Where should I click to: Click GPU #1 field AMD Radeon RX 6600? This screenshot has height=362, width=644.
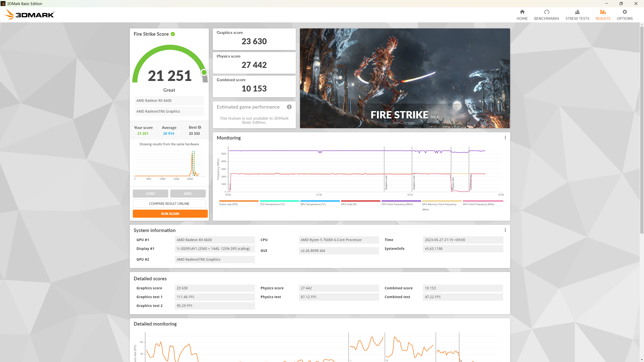pyautogui.click(x=215, y=240)
